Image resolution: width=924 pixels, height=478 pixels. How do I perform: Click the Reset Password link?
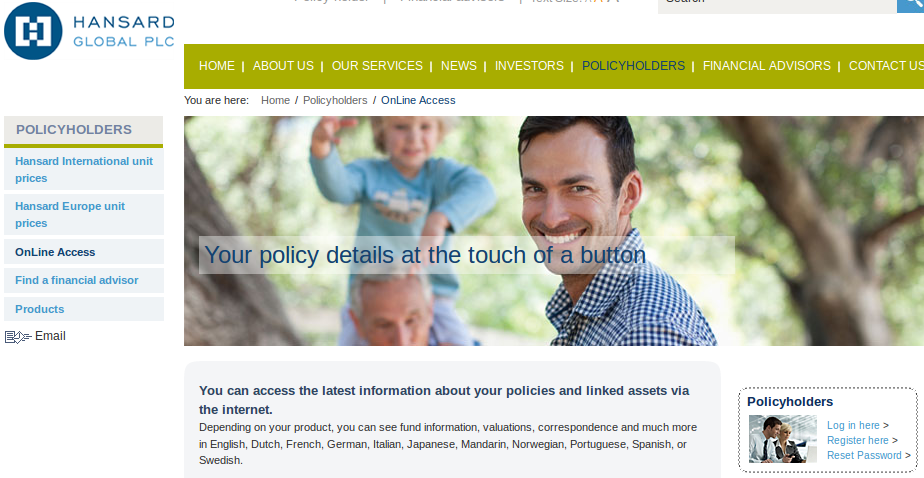pos(864,455)
